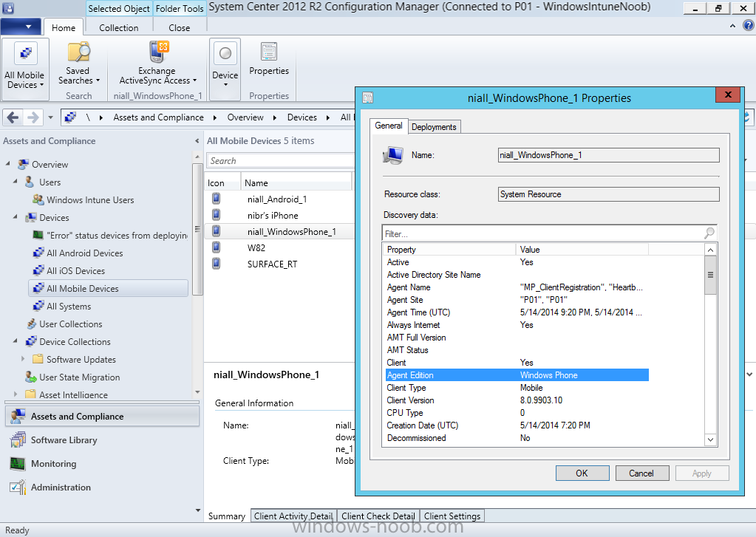Screen dimensions: 756x537
Task: Switch to Client Check Detail tab
Action: point(378,516)
